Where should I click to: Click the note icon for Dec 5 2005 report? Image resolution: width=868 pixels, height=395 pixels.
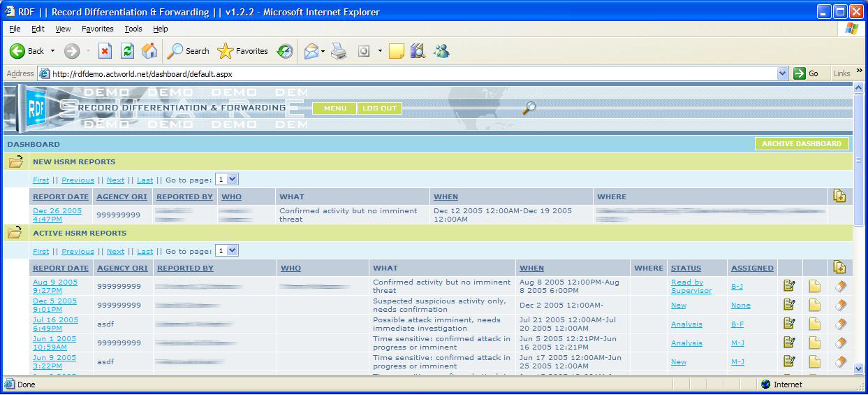pyautogui.click(x=815, y=305)
